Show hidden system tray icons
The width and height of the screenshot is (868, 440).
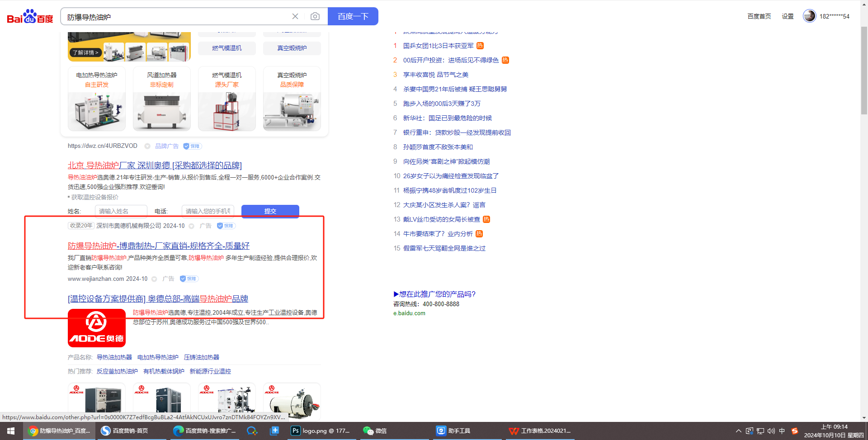(x=738, y=431)
